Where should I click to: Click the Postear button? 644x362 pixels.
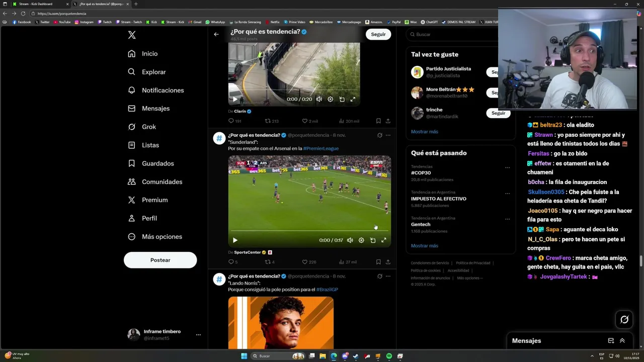point(160,260)
